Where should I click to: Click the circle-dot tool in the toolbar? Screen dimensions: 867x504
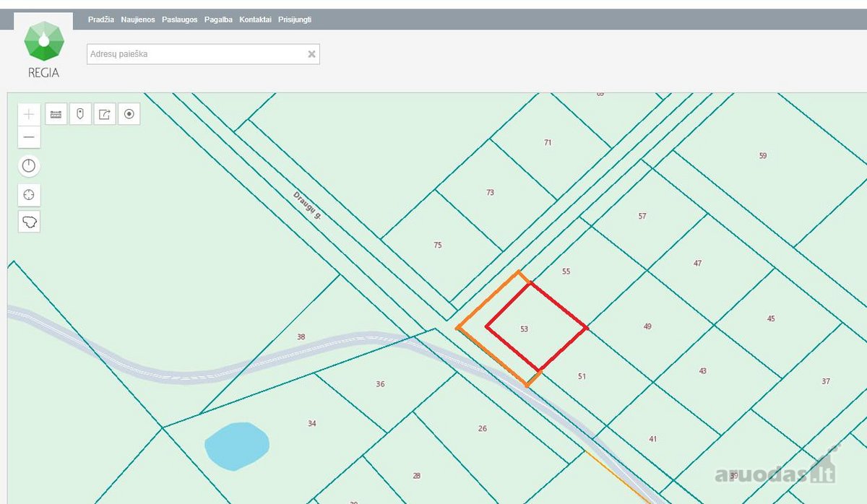click(129, 114)
